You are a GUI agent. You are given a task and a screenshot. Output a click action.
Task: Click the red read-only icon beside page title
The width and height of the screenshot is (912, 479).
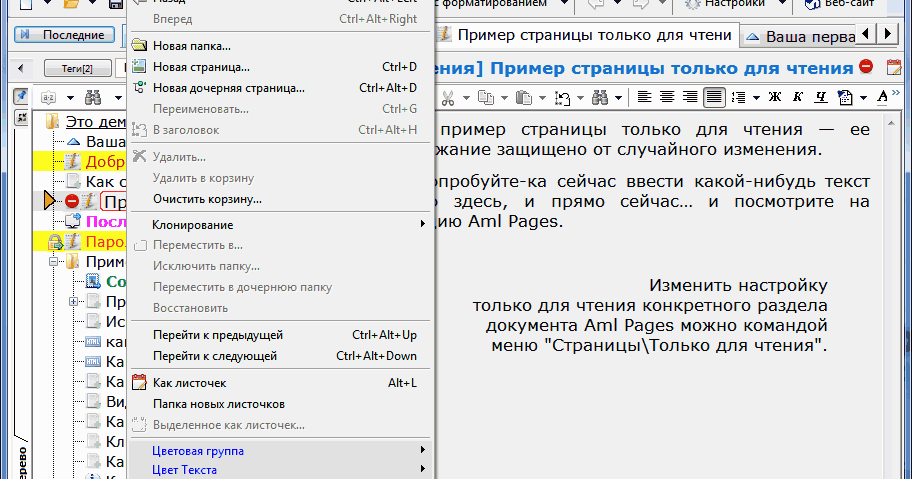click(865, 68)
